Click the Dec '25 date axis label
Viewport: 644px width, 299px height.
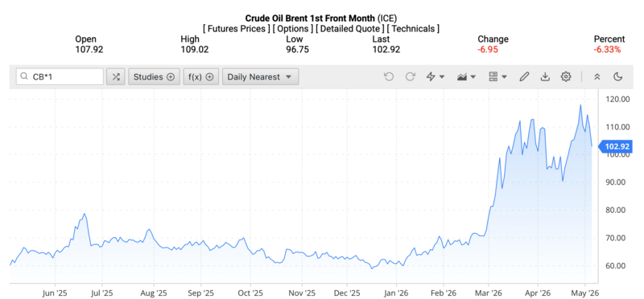tap(347, 293)
